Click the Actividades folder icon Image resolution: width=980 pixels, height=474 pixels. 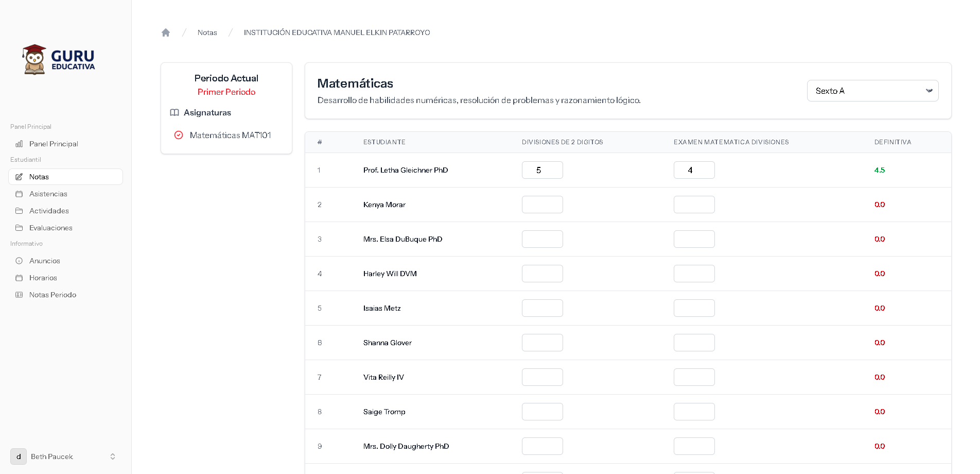[x=19, y=211]
